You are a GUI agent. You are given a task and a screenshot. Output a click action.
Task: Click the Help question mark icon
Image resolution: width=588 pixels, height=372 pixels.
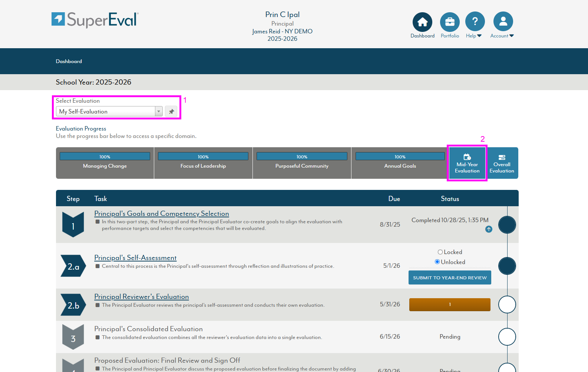point(475,22)
